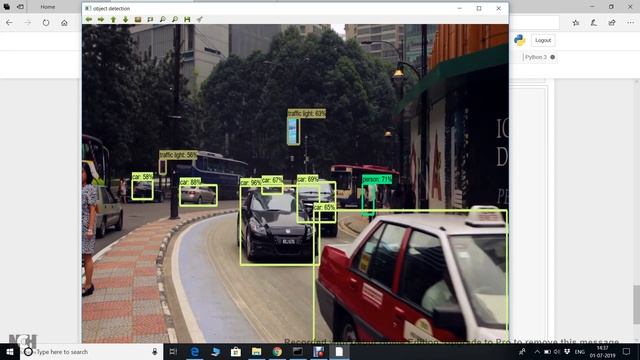Click the ENG language indicator
Image resolution: width=640 pixels, height=360 pixels.
point(579,352)
